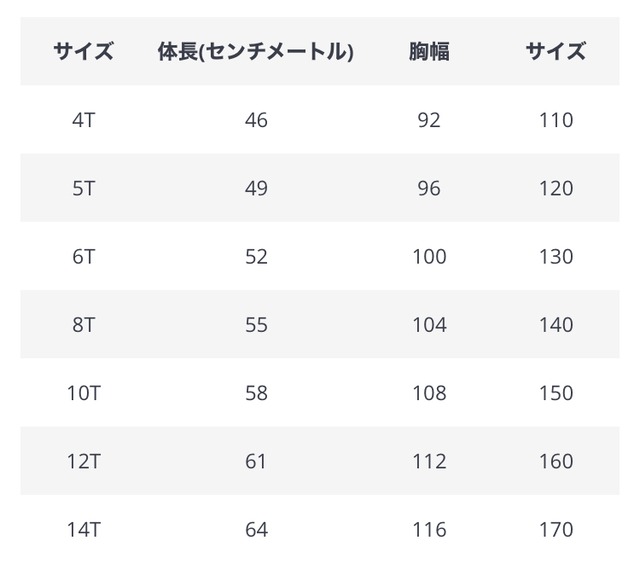640x587 pixels.
Task: Click the body length value 46
Action: 256,120
